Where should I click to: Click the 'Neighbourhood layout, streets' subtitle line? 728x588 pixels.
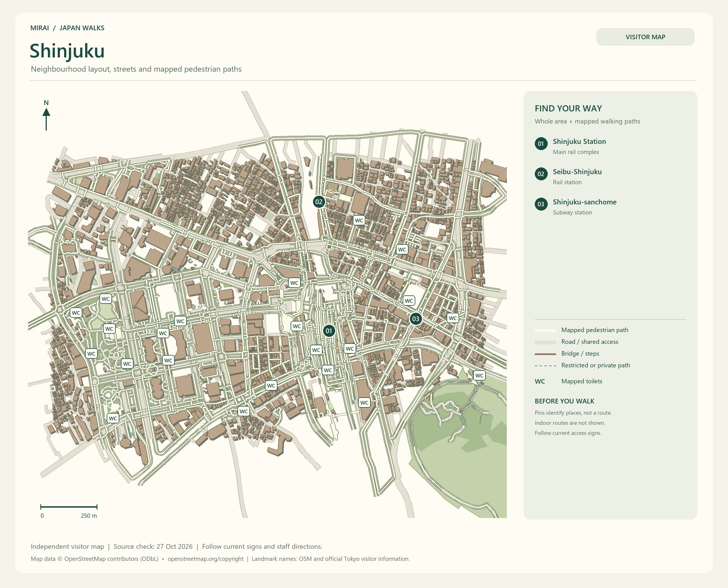pyautogui.click(x=136, y=69)
